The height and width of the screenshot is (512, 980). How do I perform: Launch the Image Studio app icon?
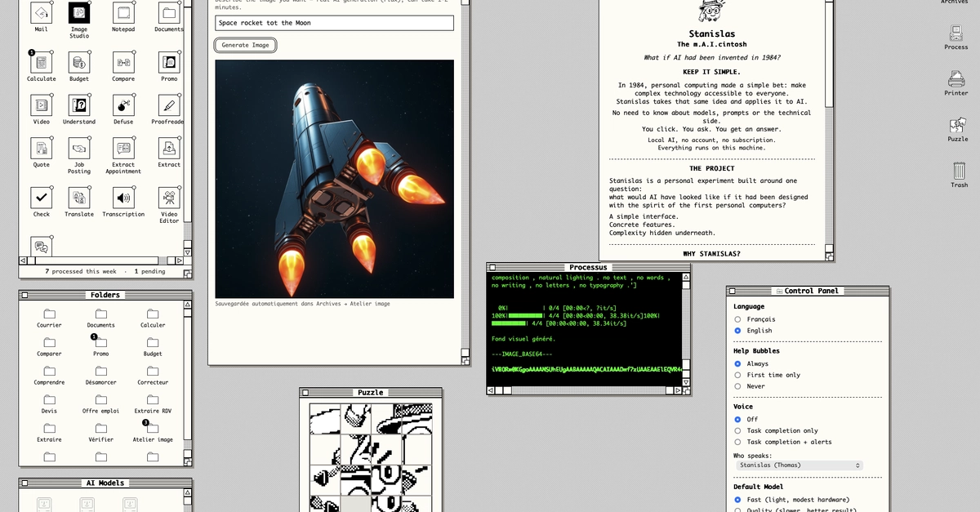[79, 13]
